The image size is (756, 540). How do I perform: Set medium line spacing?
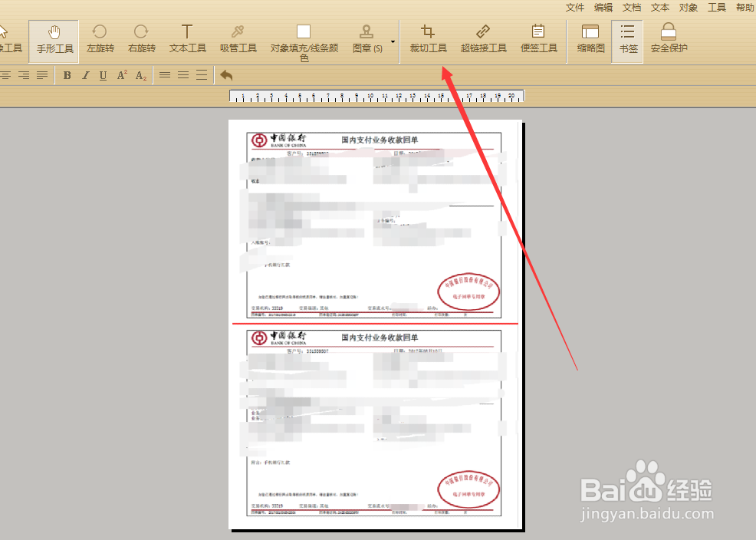[x=183, y=75]
